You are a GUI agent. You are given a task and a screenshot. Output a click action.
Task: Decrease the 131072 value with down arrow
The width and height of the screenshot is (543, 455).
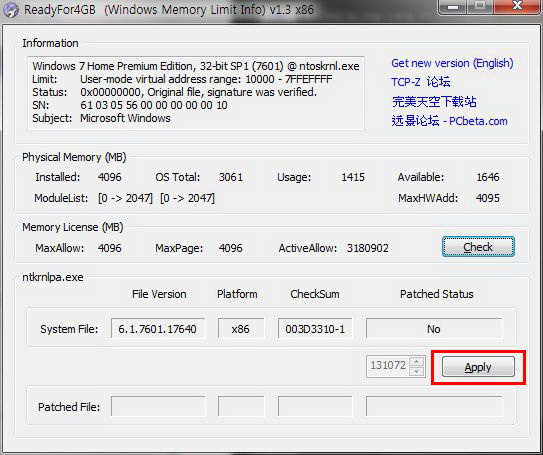pos(417,372)
